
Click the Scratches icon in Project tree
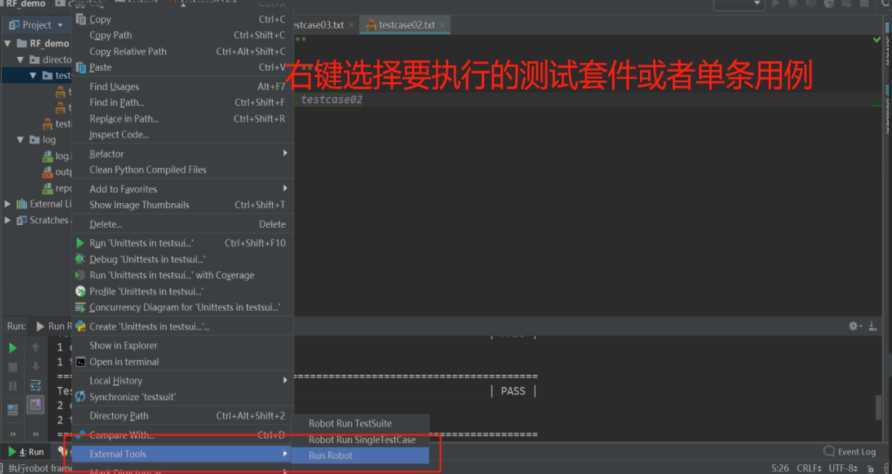(22, 220)
